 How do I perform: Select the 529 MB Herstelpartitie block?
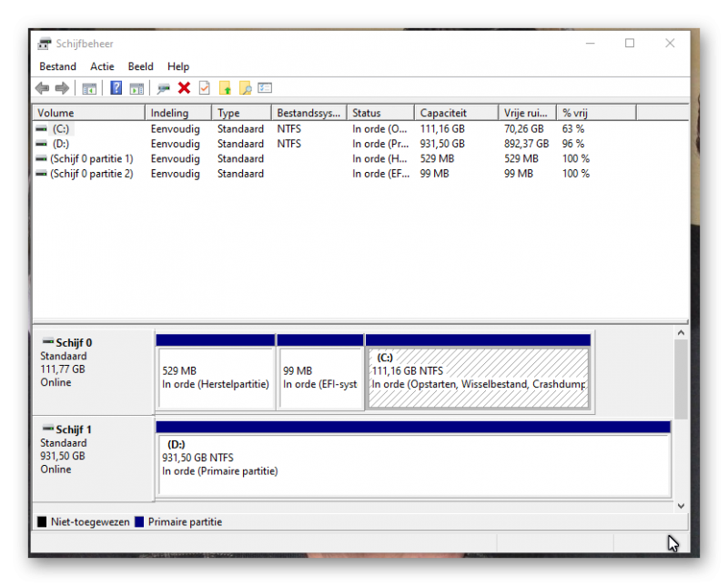215,379
